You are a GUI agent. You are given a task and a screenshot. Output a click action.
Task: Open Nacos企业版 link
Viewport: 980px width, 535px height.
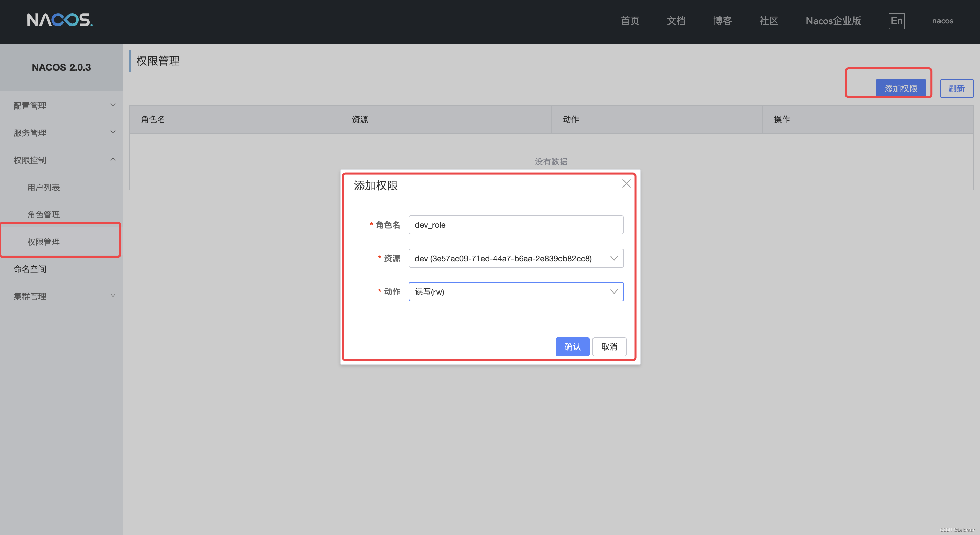click(833, 21)
